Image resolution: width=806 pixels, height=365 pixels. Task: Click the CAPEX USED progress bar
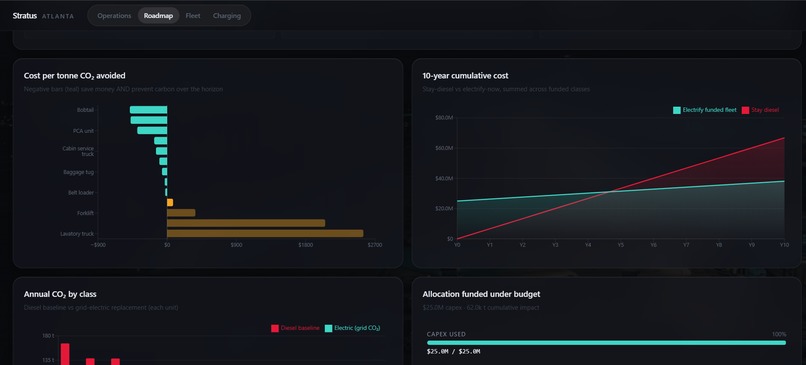[x=606, y=342]
